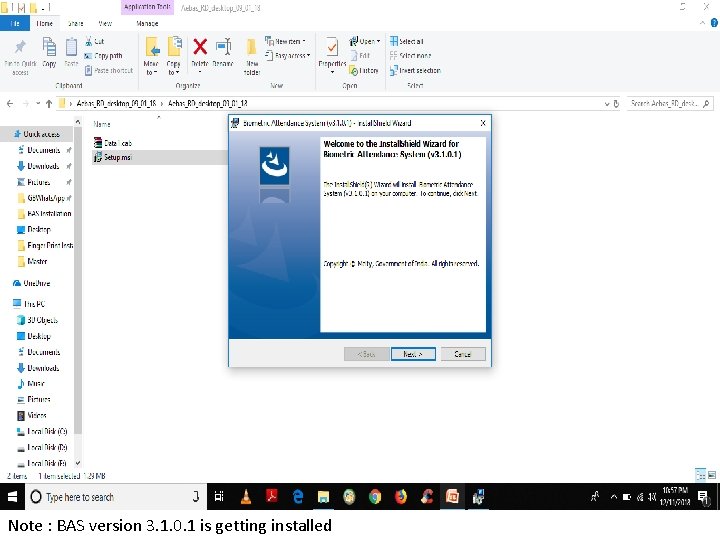Select This PC in navigation pane
This screenshot has width=720, height=540.
pyautogui.click(x=29, y=304)
